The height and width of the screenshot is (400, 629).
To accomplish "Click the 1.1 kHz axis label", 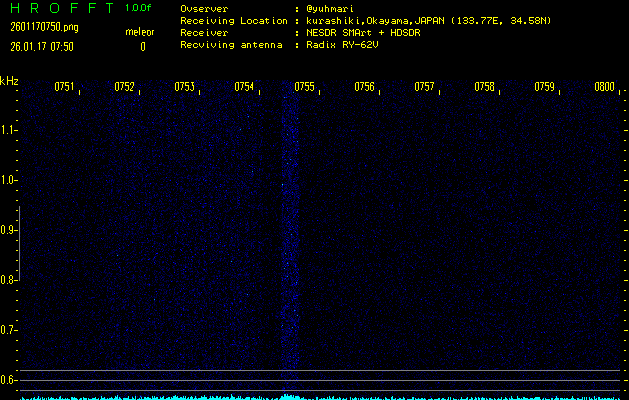I will pyautogui.click(x=8, y=130).
